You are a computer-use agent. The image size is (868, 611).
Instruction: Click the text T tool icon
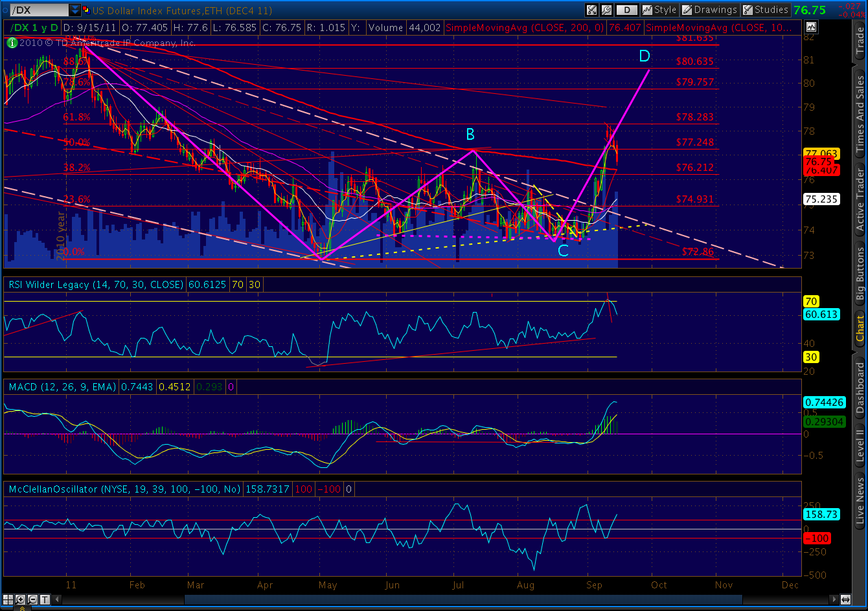pyautogui.click(x=45, y=599)
